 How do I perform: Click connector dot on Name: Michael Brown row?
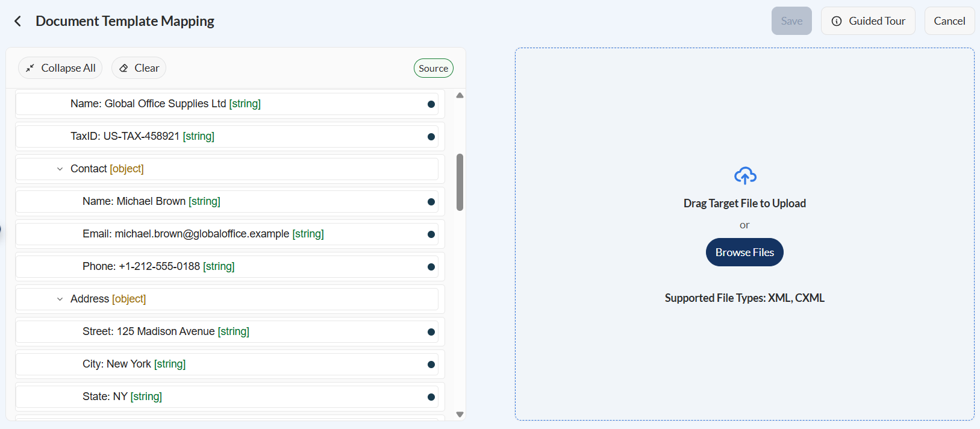(431, 202)
